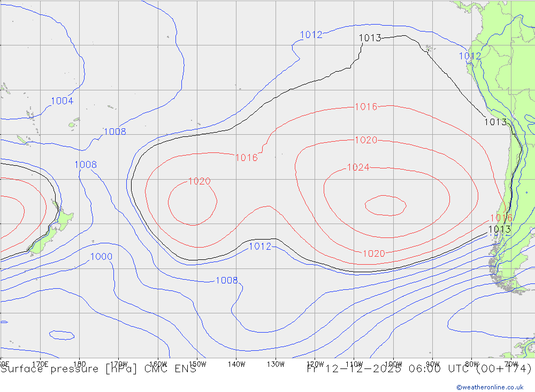Screen dimensions: 535x392
Task: Click the red 1024 isobar label
Action: [358, 167]
